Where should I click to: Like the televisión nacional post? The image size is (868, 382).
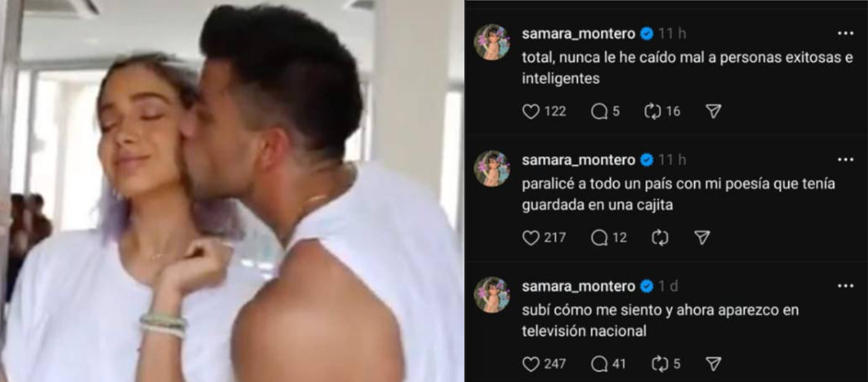coord(531,365)
